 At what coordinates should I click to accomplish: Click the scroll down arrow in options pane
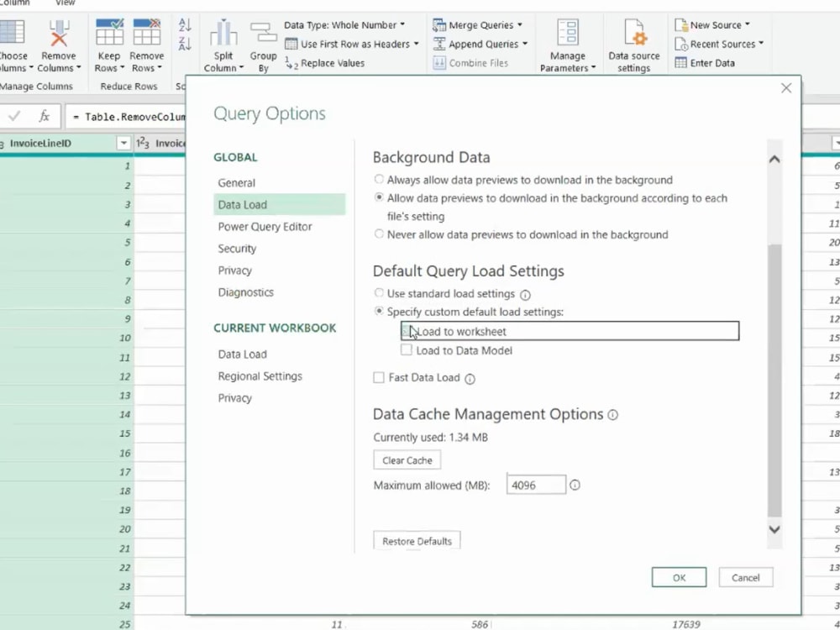pos(774,529)
